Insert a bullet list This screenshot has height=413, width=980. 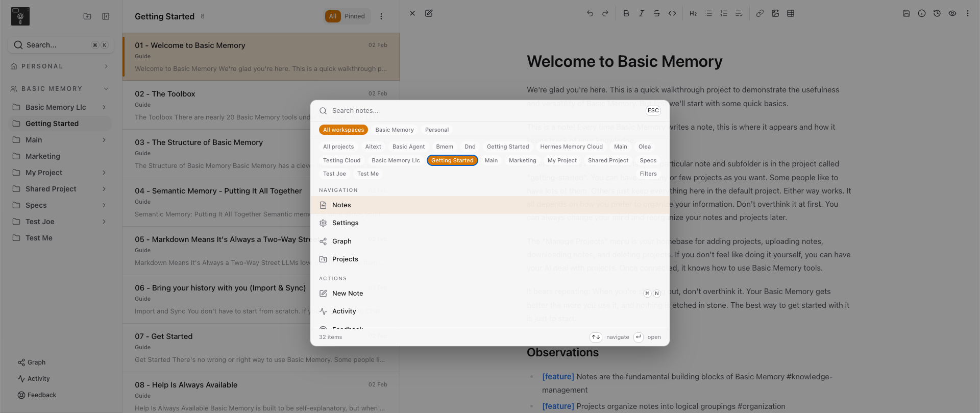pyautogui.click(x=708, y=14)
